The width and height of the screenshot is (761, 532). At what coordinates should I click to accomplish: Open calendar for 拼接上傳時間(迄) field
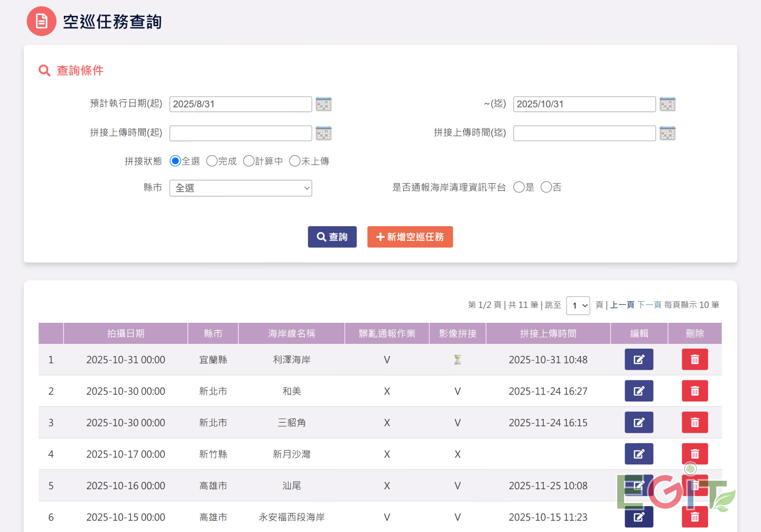(667, 133)
